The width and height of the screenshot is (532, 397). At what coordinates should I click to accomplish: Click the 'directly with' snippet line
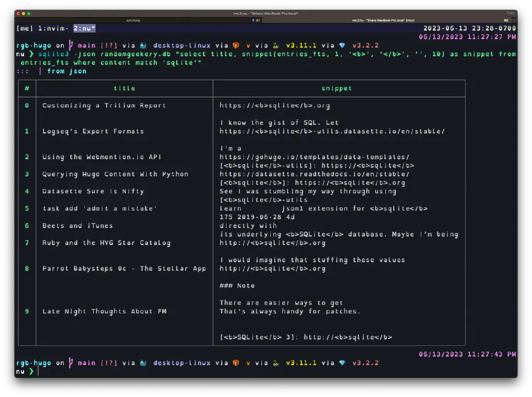(x=248, y=225)
